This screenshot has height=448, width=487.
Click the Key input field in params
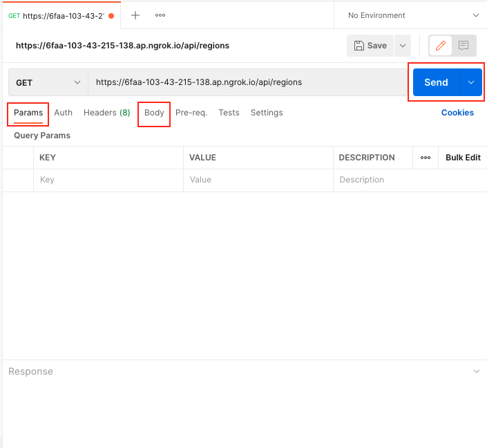[108, 180]
